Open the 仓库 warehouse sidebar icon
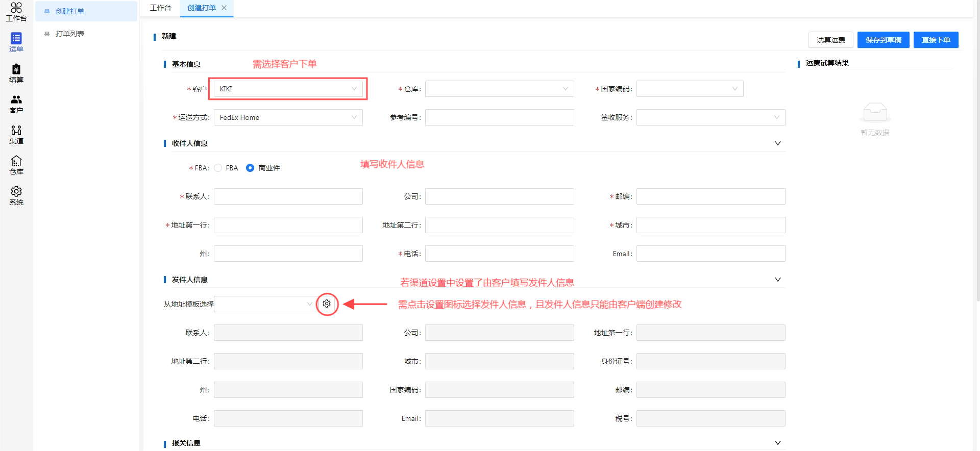The height and width of the screenshot is (451, 980). tap(16, 165)
